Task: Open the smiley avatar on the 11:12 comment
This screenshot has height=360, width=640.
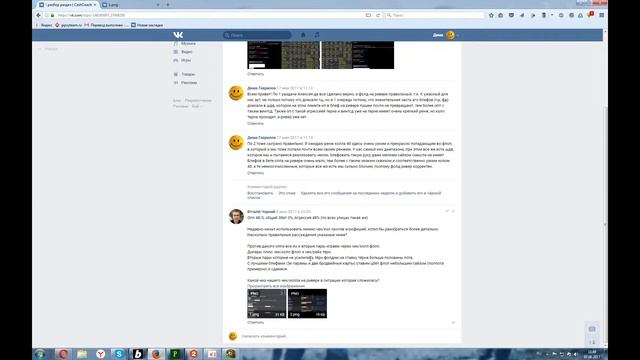Action: point(236,93)
